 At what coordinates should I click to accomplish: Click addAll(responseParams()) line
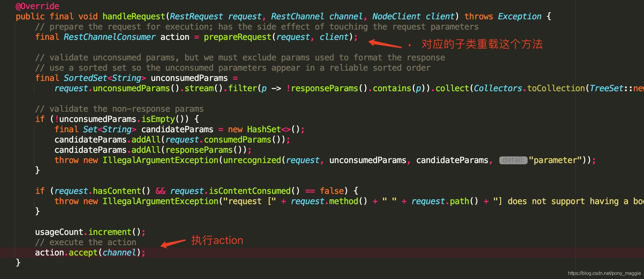coord(153,150)
